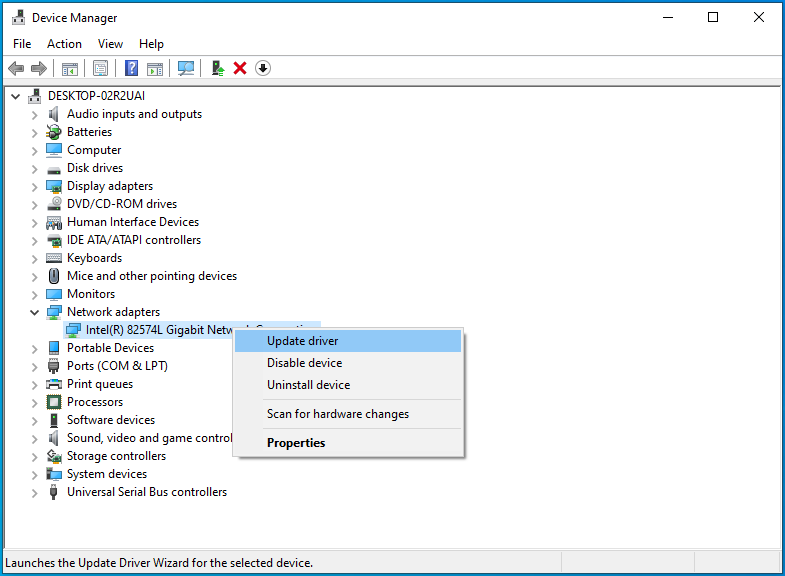Click the blue Help toolbar icon
The height and width of the screenshot is (576, 785).
pos(131,68)
